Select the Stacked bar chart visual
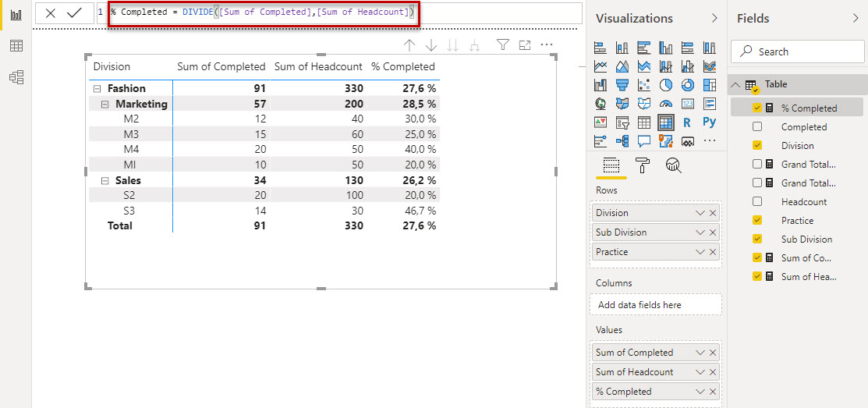 click(x=600, y=48)
